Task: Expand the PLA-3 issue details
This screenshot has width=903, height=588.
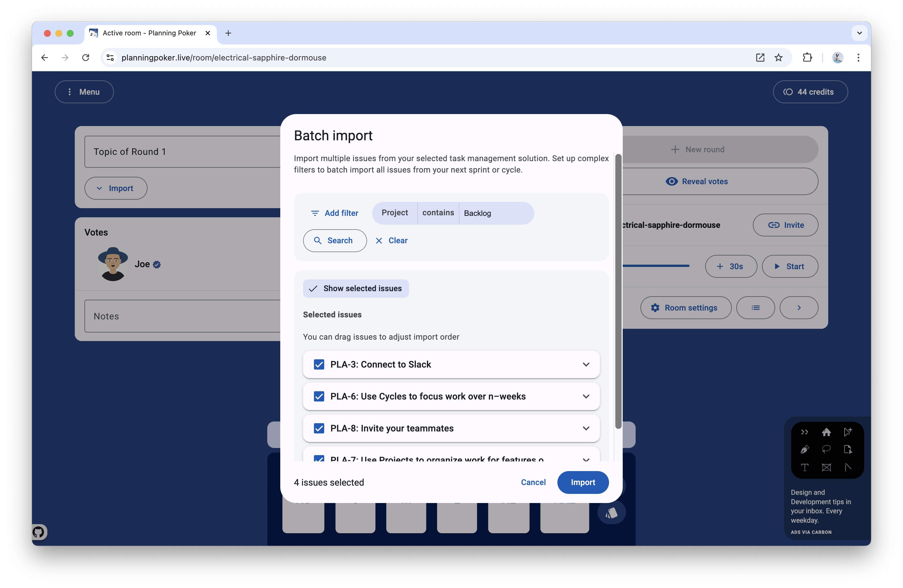Action: [x=586, y=364]
